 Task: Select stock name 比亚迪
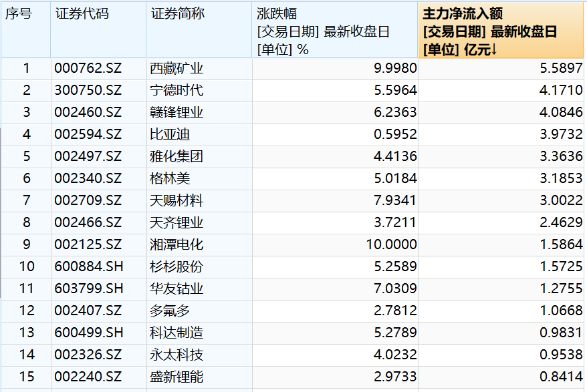(x=170, y=135)
